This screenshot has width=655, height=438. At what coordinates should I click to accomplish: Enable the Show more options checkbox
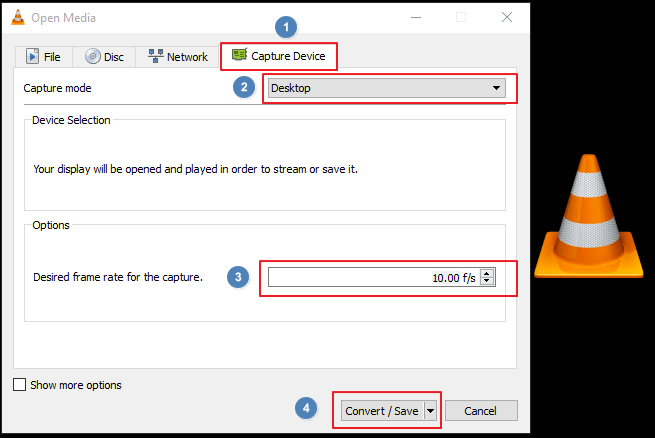[19, 385]
